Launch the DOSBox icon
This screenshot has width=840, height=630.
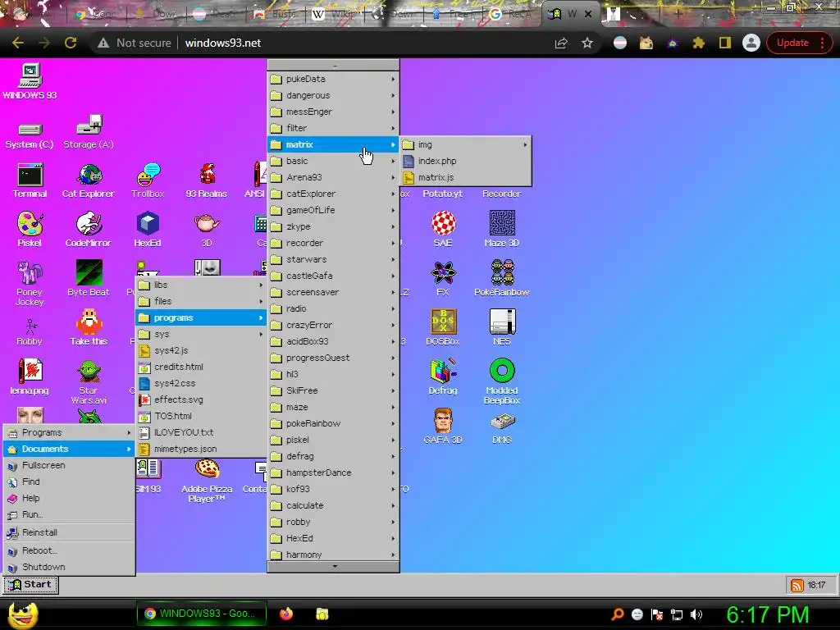tap(443, 328)
